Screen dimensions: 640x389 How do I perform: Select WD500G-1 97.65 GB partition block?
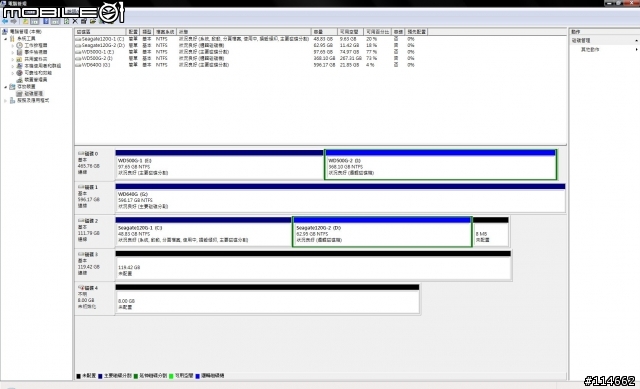tap(219, 164)
